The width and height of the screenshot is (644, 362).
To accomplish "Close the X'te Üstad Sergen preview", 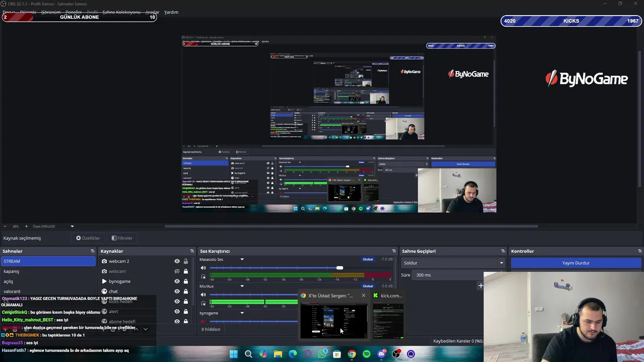I will [363, 296].
